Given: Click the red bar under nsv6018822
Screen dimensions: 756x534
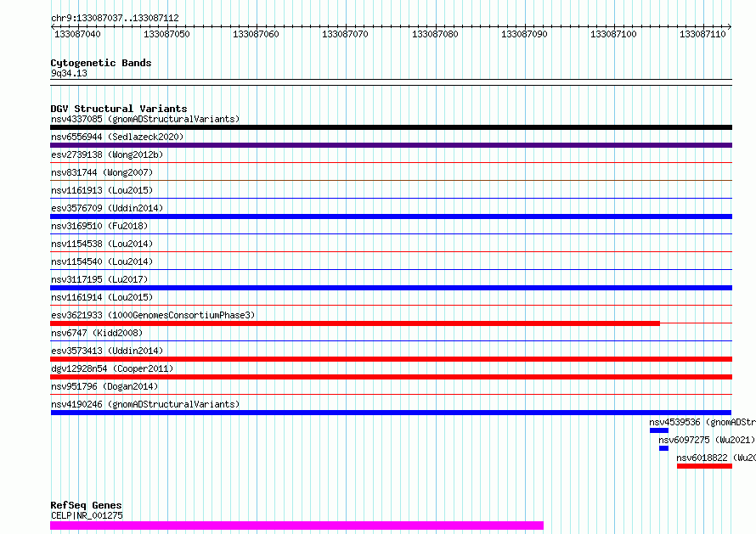Looking at the screenshot, I should 704,466.
